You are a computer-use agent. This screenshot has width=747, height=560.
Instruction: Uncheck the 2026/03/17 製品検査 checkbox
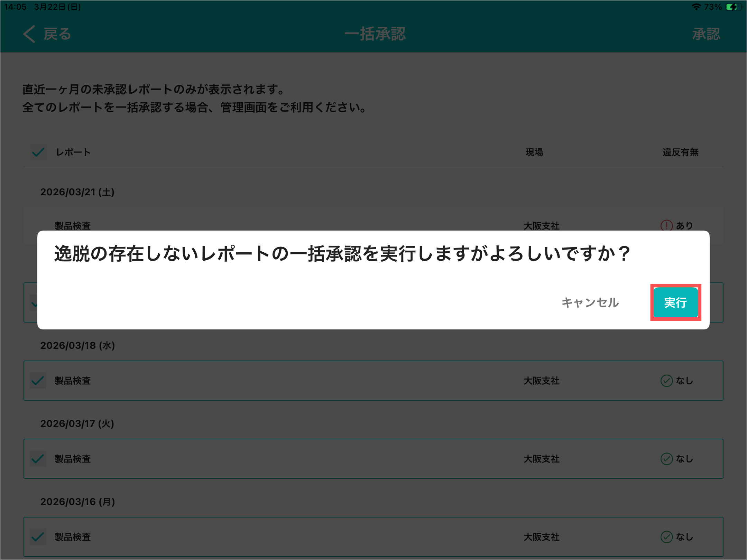(38, 459)
